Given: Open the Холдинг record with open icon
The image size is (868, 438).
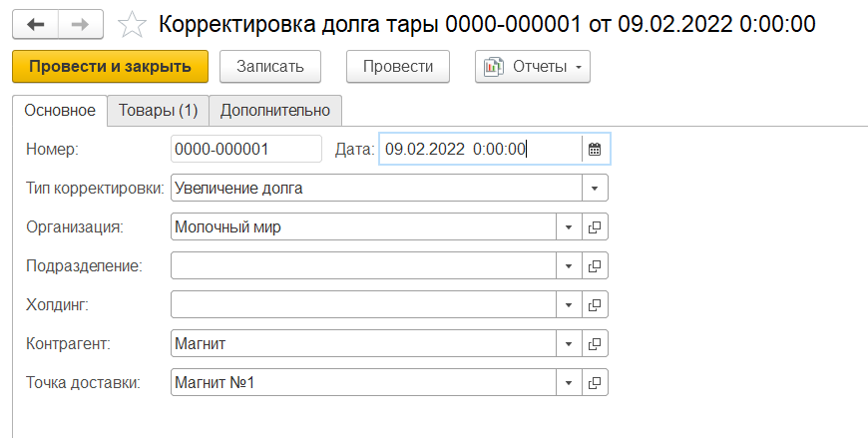Looking at the screenshot, I should click(x=595, y=304).
